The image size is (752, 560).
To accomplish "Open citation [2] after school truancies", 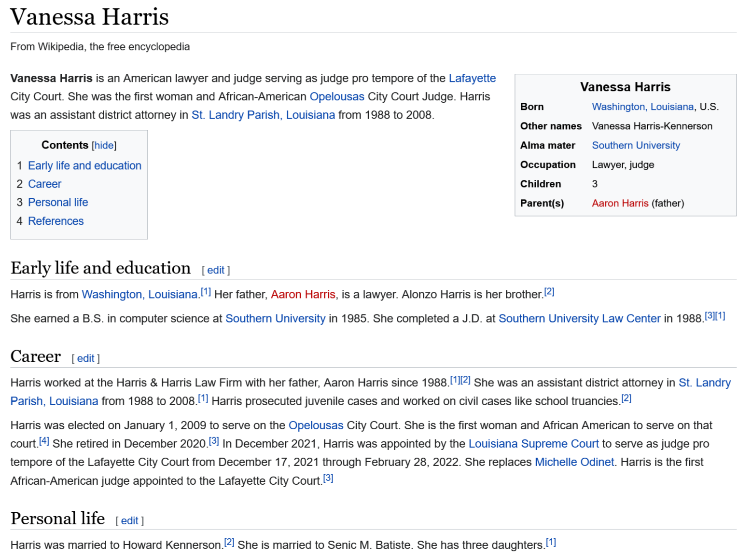I will point(626,398).
